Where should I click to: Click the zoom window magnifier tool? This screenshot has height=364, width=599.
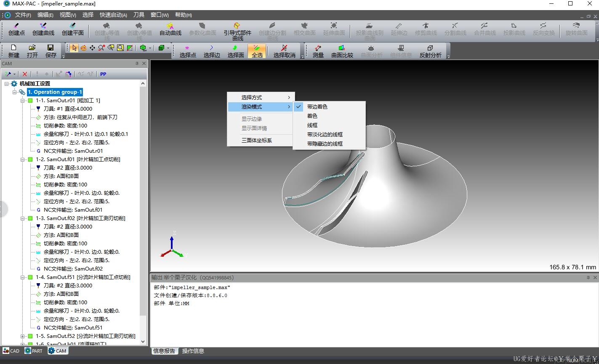pyautogui.click(x=111, y=48)
